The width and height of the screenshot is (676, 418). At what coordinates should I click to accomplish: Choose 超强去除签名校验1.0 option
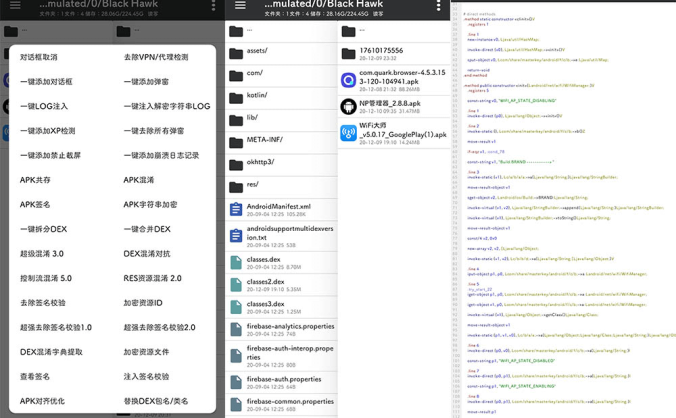[56, 327]
